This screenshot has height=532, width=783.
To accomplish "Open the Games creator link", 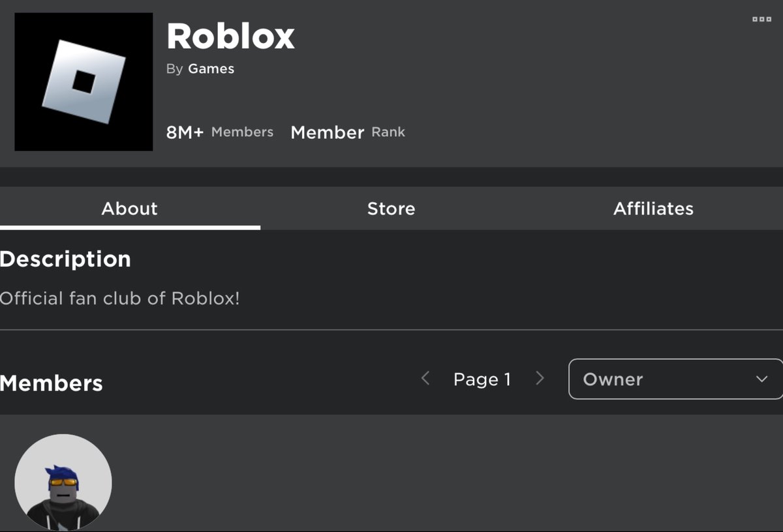I will click(211, 68).
